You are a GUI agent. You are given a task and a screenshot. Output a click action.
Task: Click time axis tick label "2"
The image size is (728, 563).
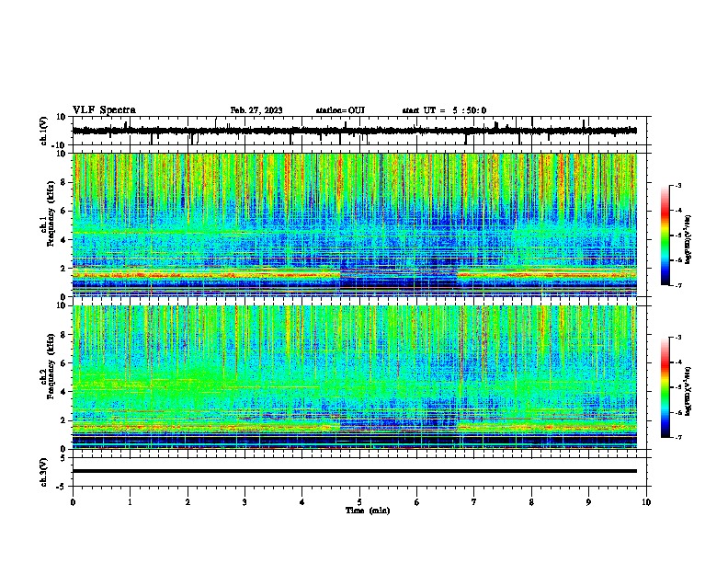point(188,502)
